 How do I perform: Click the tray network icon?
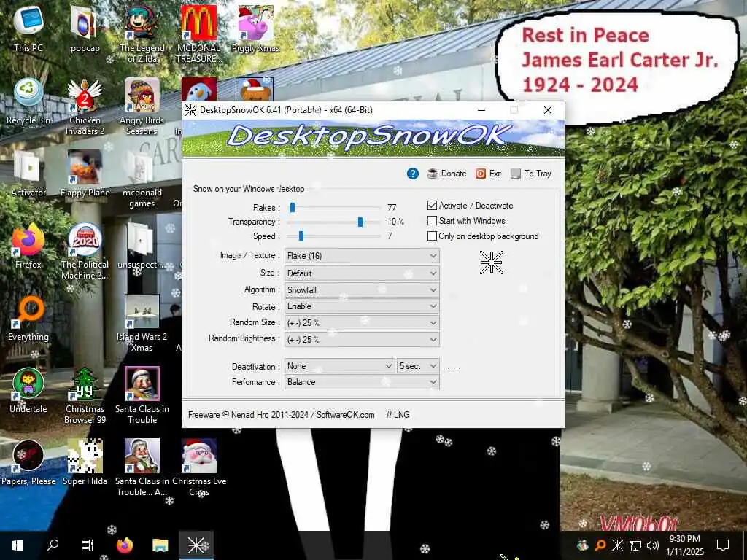[x=635, y=545]
